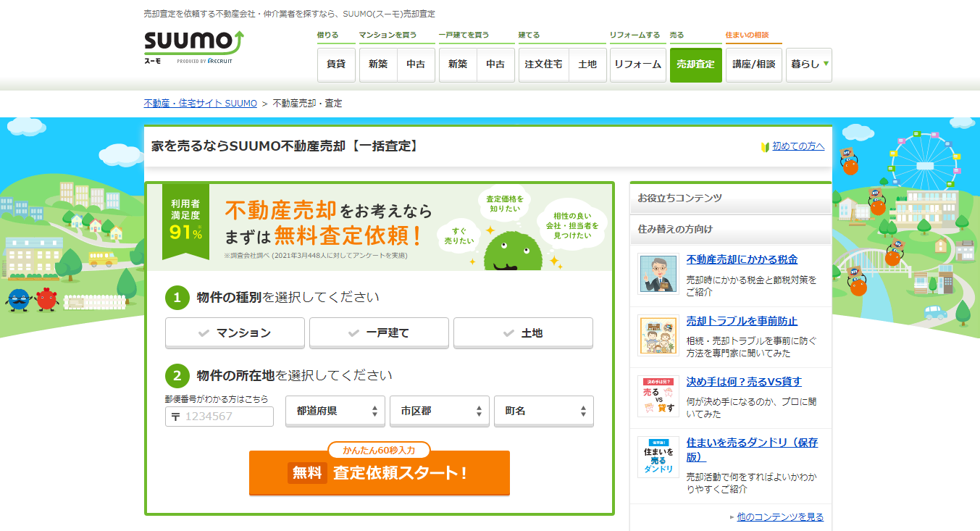The width and height of the screenshot is (980, 531).
Task: Open the 住まいを売るダンドリ thumbnail image
Action: click(x=658, y=457)
